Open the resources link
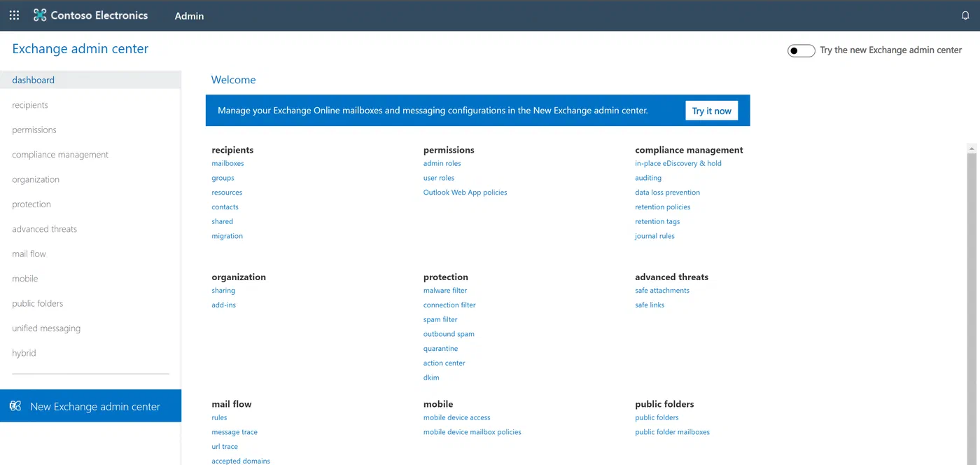This screenshot has height=465, width=980. tap(227, 193)
